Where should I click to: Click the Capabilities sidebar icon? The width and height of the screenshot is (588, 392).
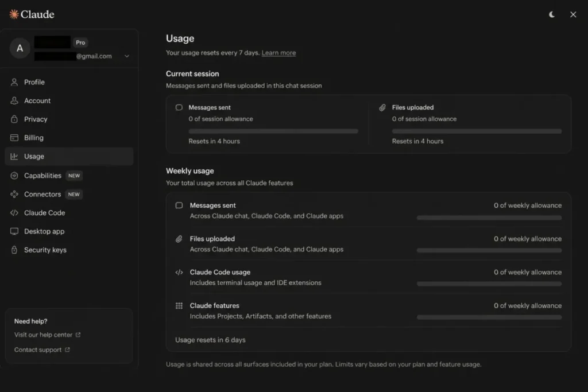[14, 176]
